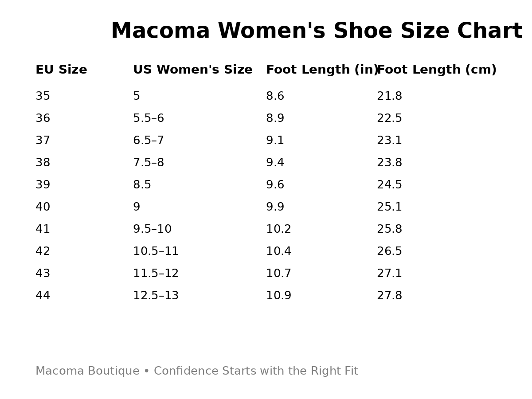The height and width of the screenshot is (399, 532).
Task: Click the US Women's Size column header
Action: coord(192,70)
